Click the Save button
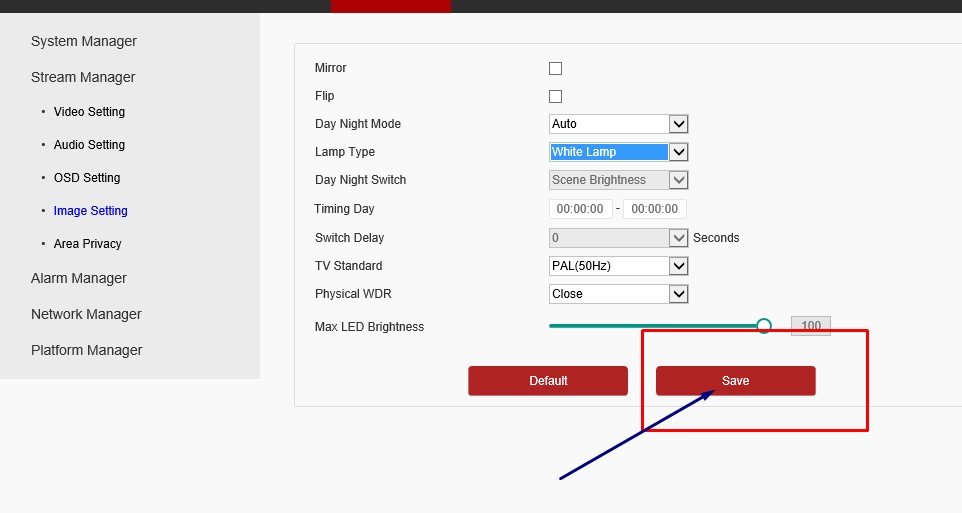Image resolution: width=962 pixels, height=513 pixels. [735, 381]
